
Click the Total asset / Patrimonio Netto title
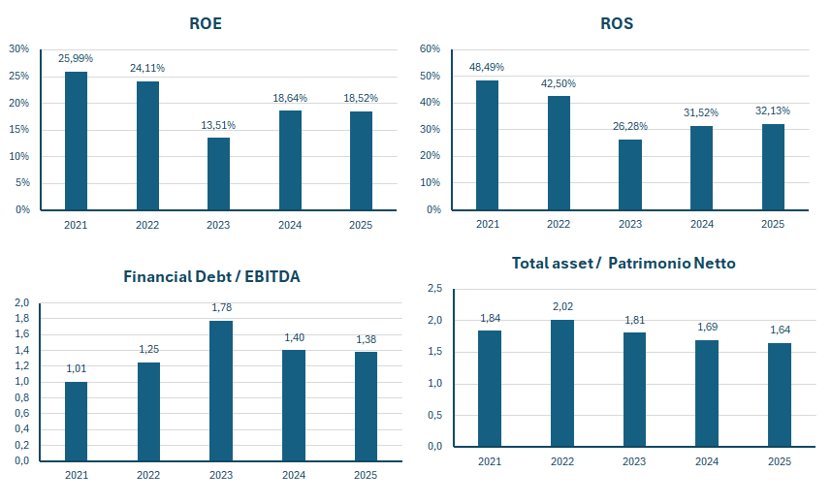(x=623, y=263)
